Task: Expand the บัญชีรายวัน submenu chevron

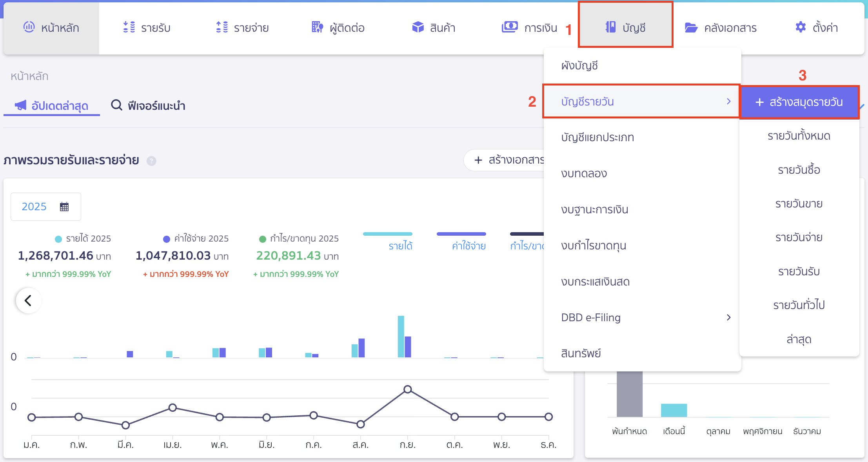Action: [x=728, y=101]
